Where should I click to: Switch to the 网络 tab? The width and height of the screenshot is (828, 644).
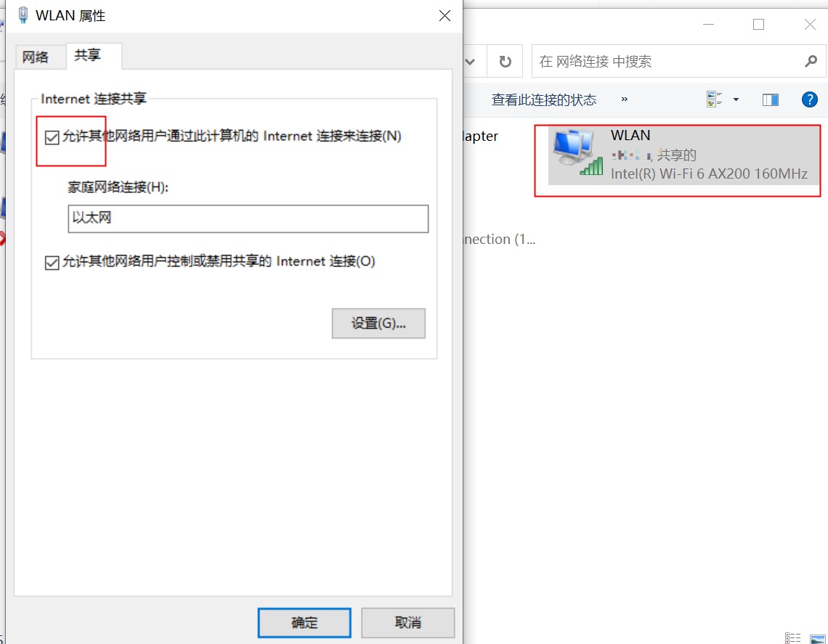pos(36,57)
